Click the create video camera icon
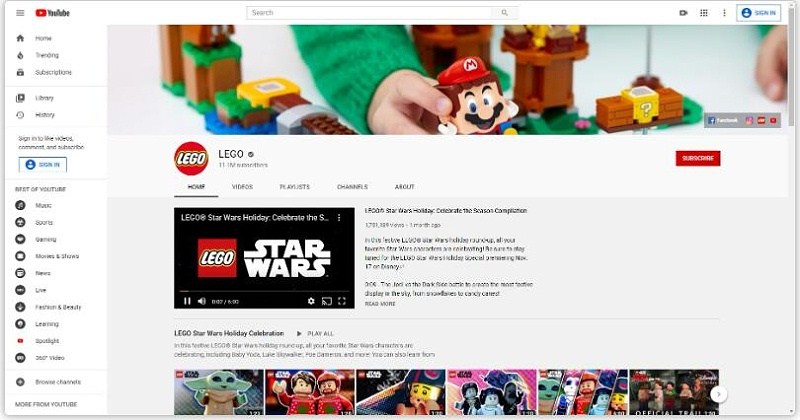Screen dimensions: 800x420 683,13
